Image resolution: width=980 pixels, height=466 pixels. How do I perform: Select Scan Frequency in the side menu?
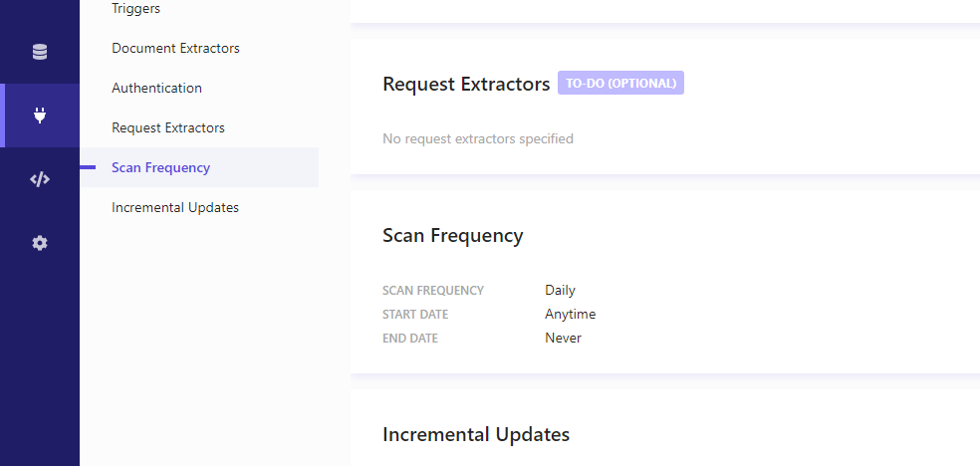[x=199, y=167]
